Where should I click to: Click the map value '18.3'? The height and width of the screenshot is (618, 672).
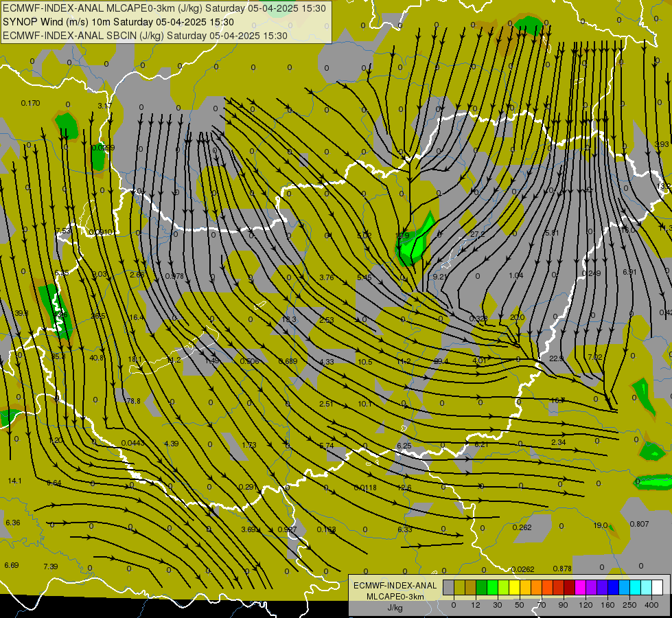coord(289,319)
